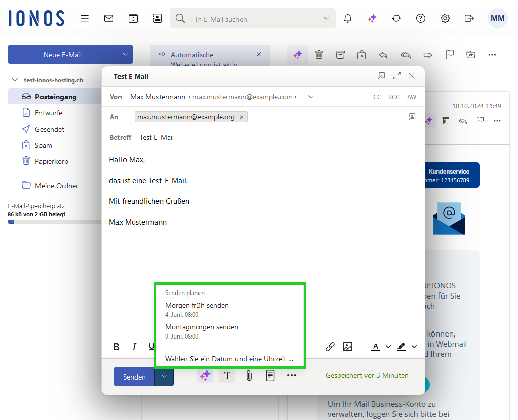Toggle italic formatting
Screen dimensions: 518x420
pos(134,347)
